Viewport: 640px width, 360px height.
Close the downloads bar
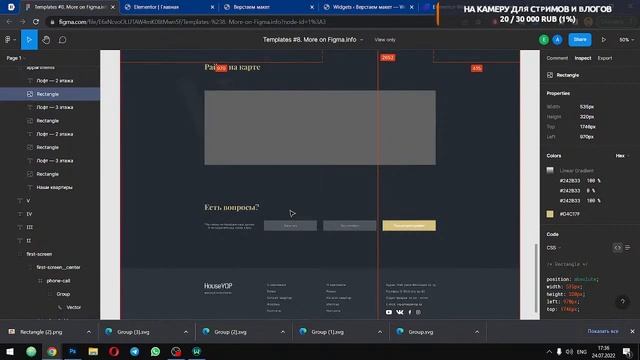tap(632, 331)
